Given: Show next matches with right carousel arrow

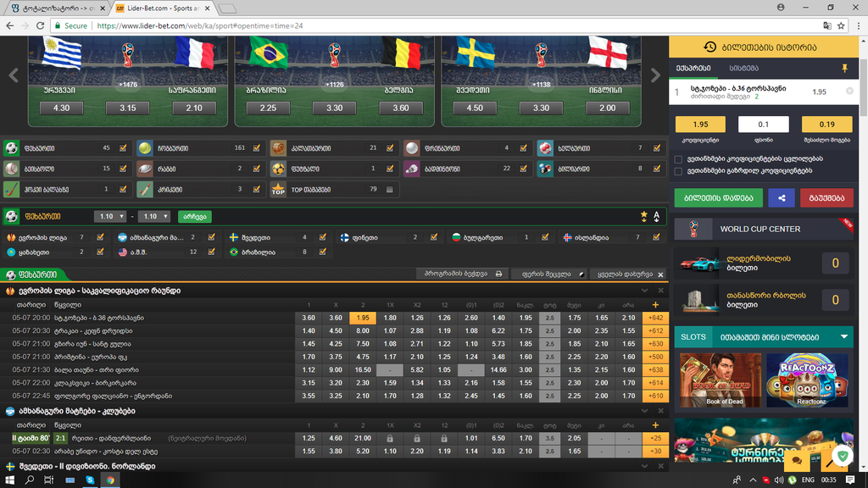Looking at the screenshot, I should click(x=655, y=75).
